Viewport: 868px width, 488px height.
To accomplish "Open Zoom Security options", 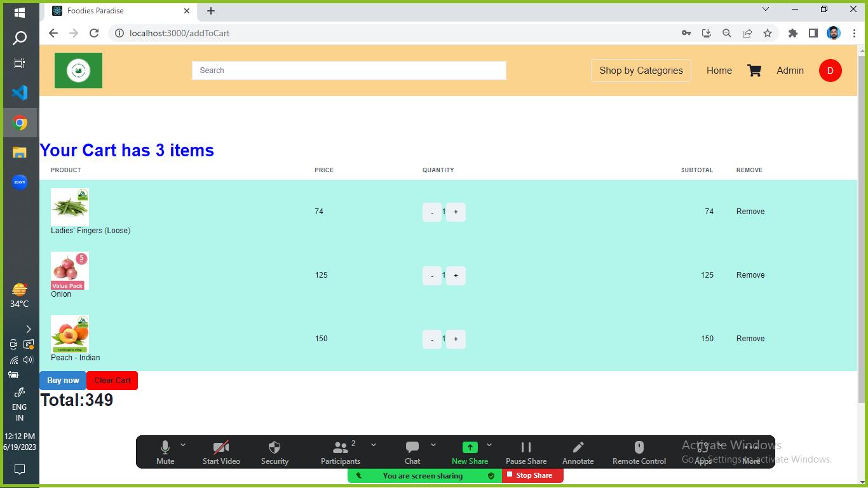I will (x=275, y=452).
